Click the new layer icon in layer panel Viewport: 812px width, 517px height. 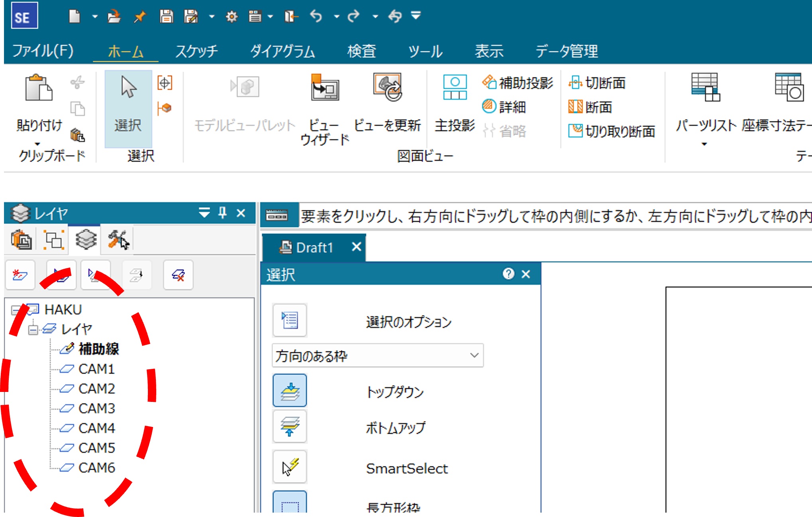[x=20, y=275]
